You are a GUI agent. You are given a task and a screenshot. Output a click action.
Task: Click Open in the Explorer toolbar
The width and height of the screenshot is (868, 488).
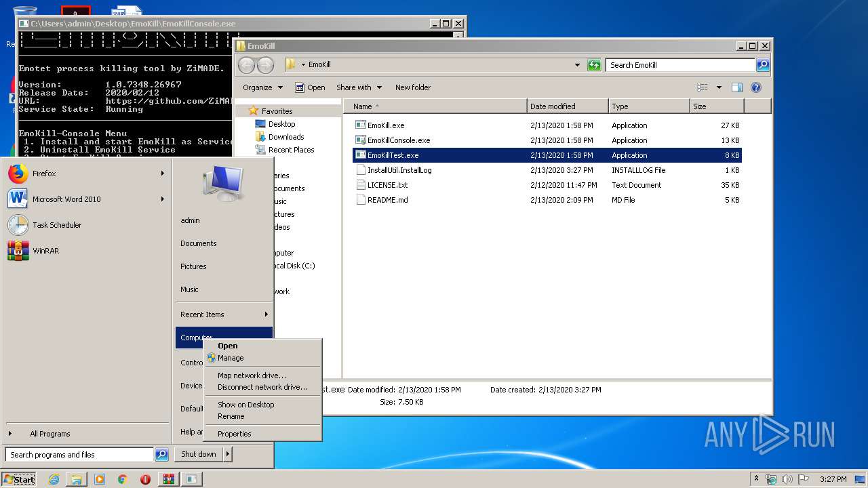pyautogui.click(x=310, y=87)
